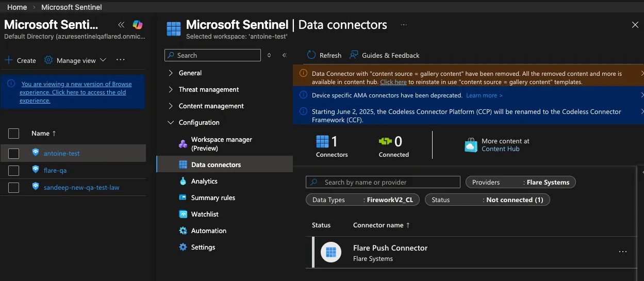The height and width of the screenshot is (281, 644).
Task: Open the Guides & Feedback icon
Action: [x=354, y=55]
